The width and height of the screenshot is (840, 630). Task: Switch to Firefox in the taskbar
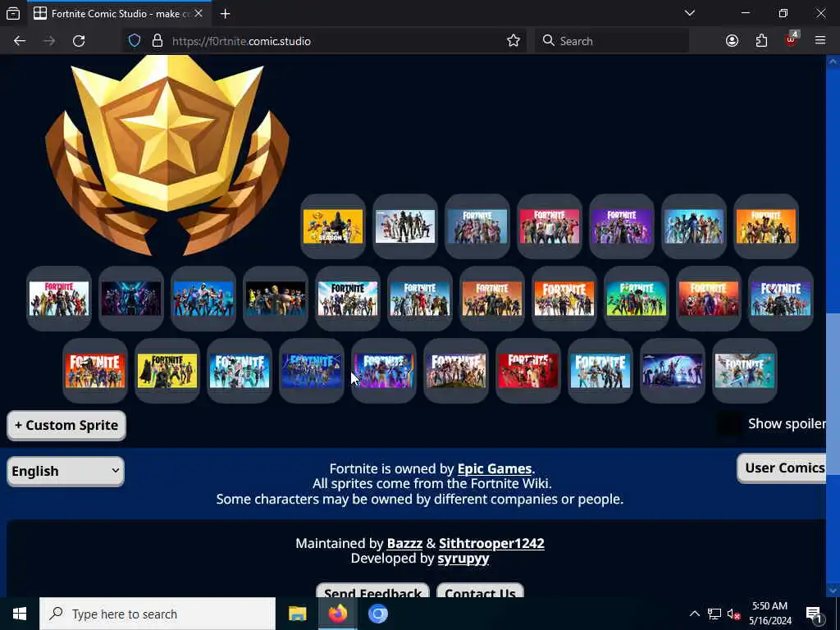[x=337, y=614]
